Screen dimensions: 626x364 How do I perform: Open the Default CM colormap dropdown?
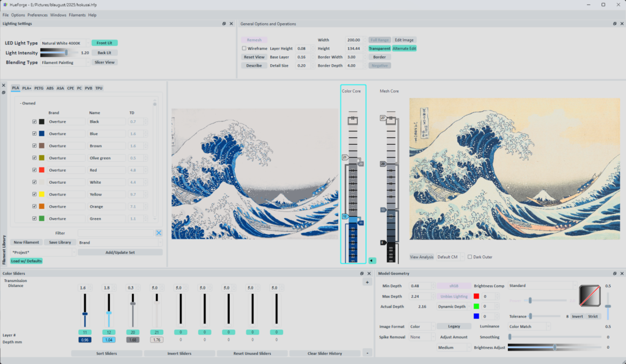451,257
